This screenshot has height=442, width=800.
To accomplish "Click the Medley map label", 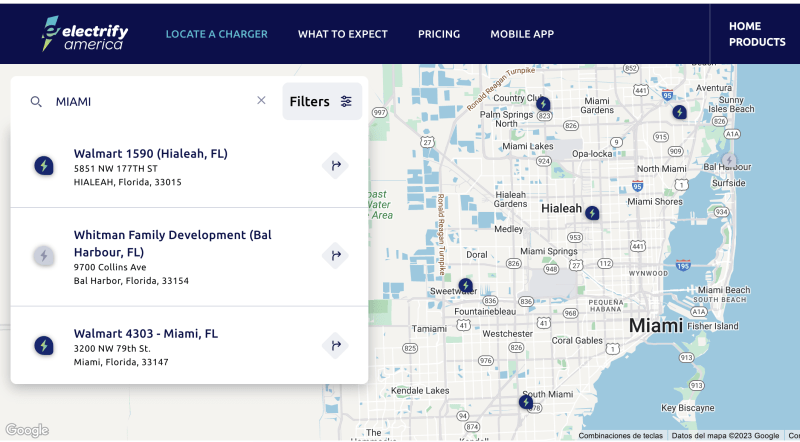I will [509, 229].
